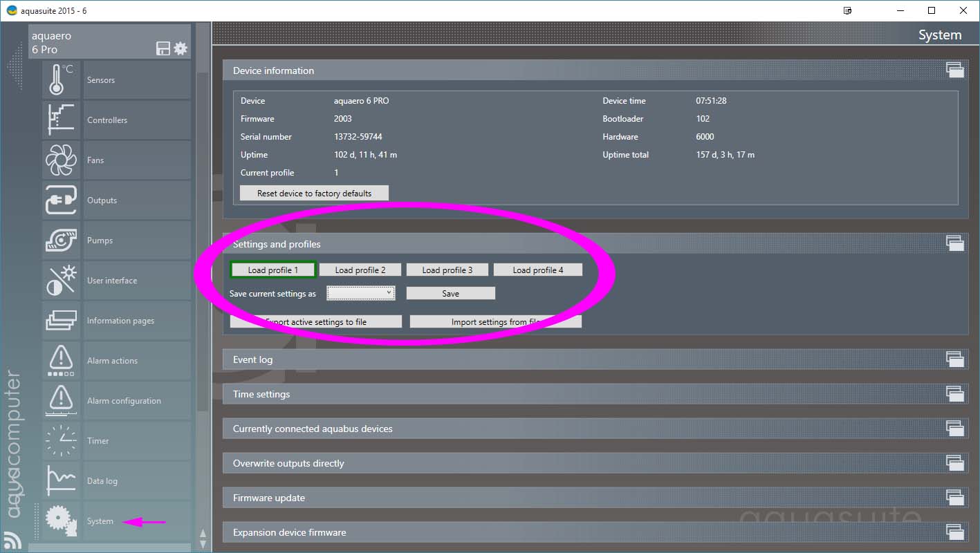Open the Data log graph icon
The width and height of the screenshot is (980, 553).
click(61, 481)
